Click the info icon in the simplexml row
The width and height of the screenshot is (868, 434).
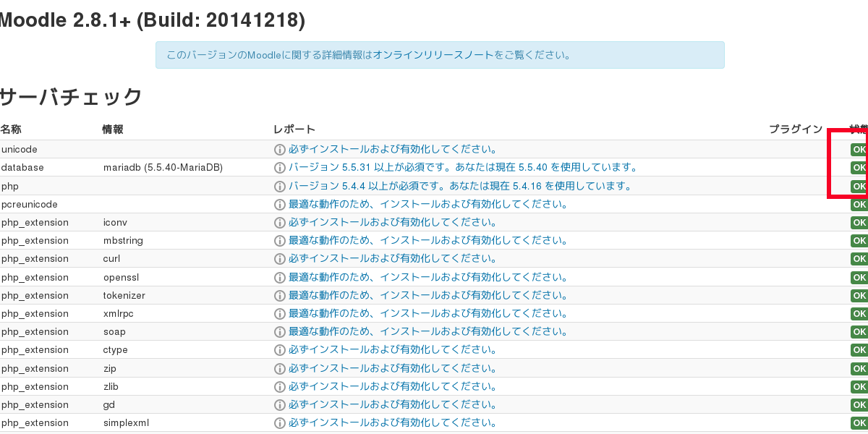coord(280,423)
